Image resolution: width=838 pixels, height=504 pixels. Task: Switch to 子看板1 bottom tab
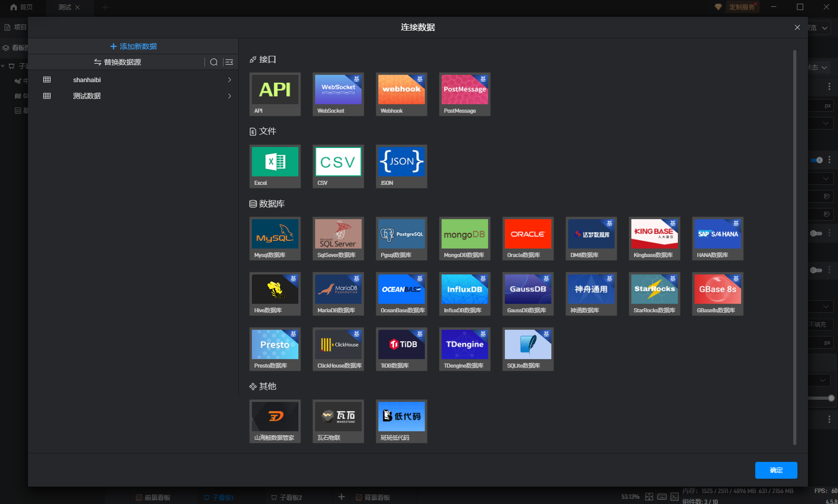[219, 497]
